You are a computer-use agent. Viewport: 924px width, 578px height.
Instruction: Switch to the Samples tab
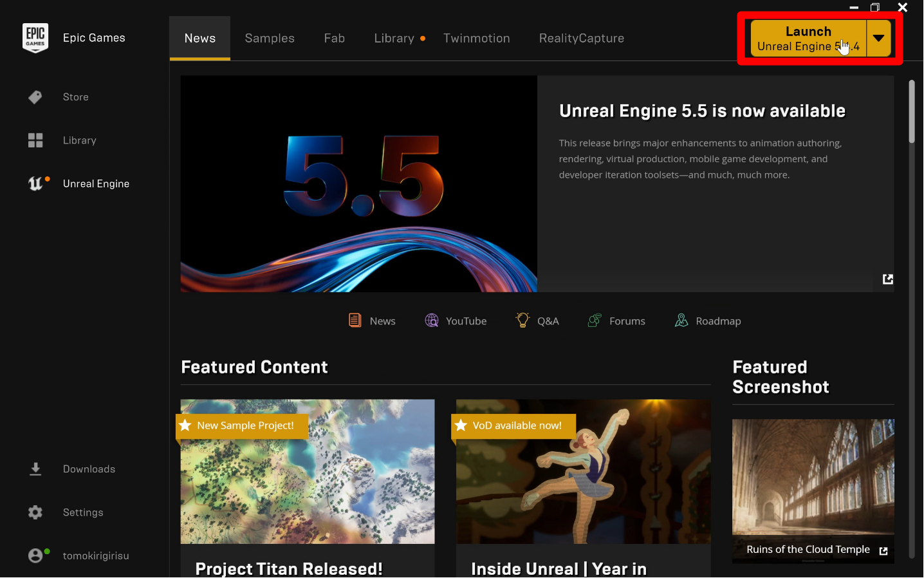point(270,39)
